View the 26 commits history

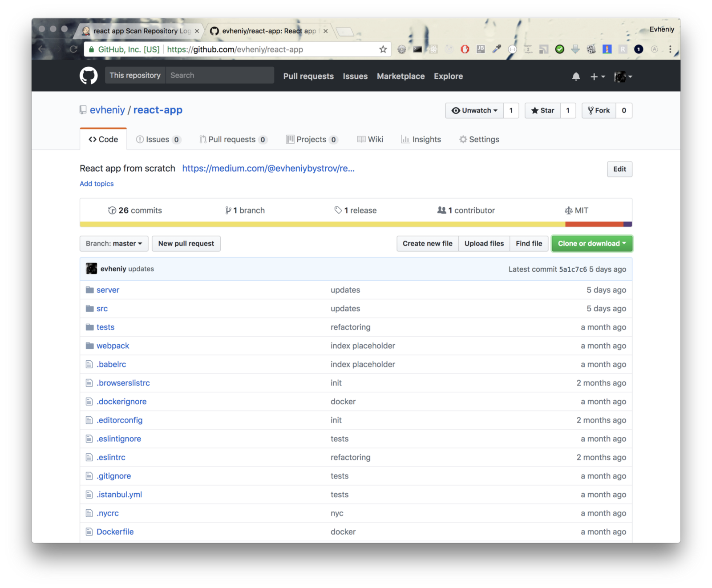coord(135,210)
